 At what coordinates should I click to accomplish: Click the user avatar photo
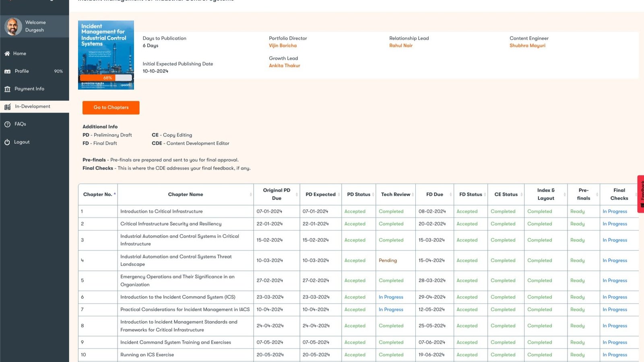coord(13,27)
